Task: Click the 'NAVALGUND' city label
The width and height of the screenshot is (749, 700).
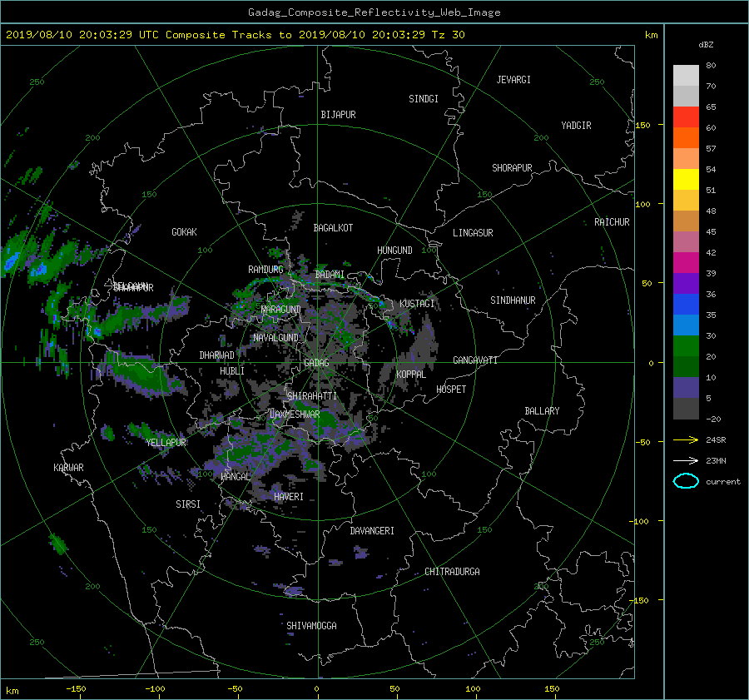Action: tap(275, 338)
